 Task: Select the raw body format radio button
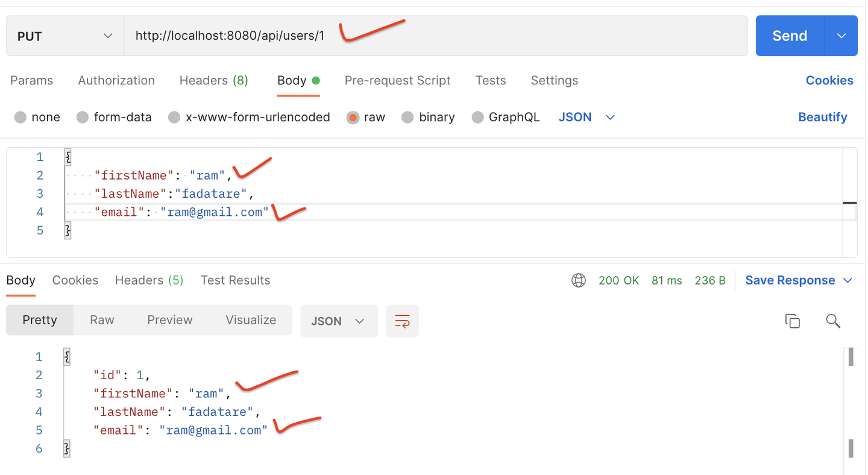pos(353,117)
